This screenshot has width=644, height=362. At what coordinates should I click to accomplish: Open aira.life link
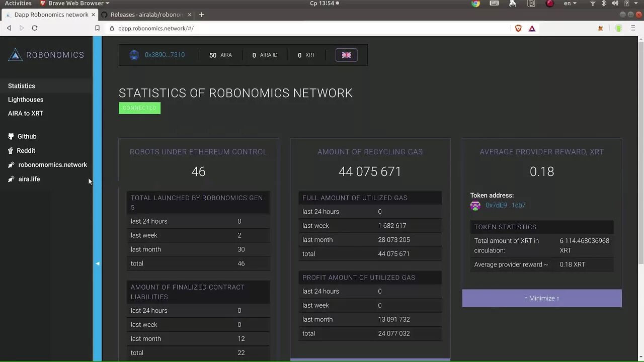tap(29, 179)
